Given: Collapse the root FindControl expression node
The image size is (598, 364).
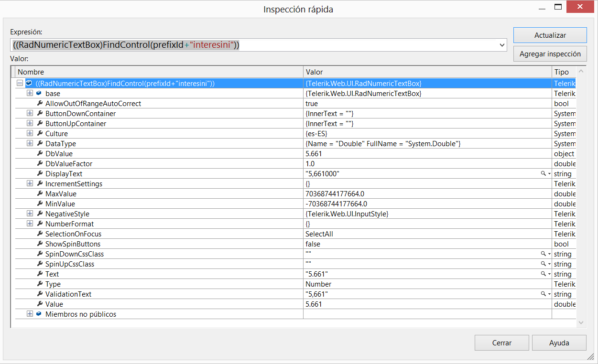Looking at the screenshot, I should pyautogui.click(x=20, y=83).
